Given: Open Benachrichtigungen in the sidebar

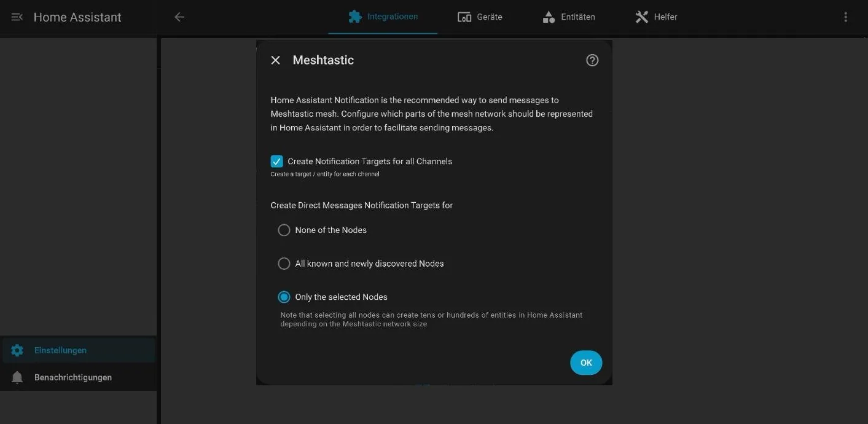Looking at the screenshot, I should click(79, 377).
